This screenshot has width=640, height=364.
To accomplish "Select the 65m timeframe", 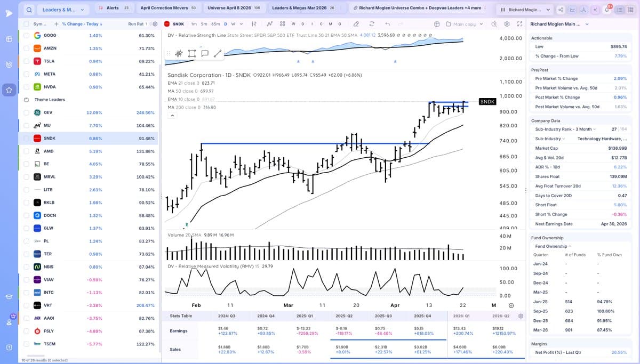I will tap(215, 24).
